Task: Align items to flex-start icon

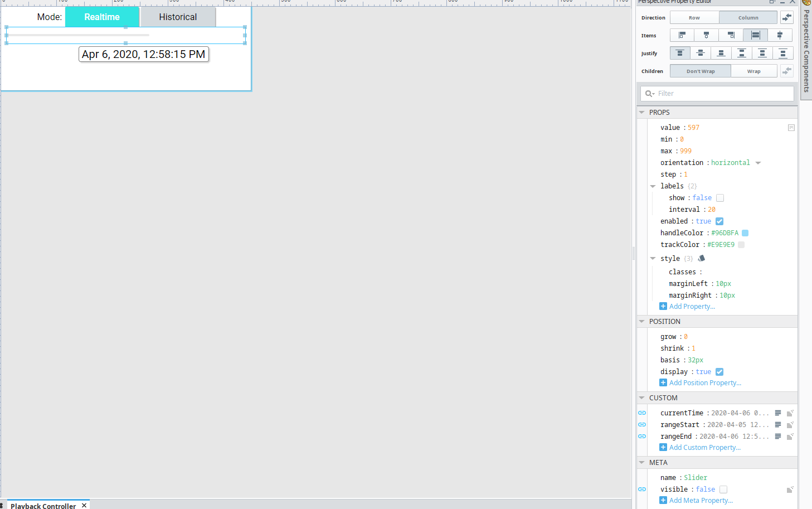Action: click(x=682, y=36)
